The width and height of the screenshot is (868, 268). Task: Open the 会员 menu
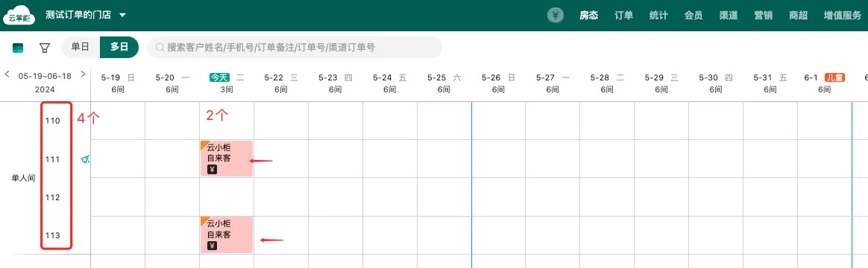click(694, 16)
